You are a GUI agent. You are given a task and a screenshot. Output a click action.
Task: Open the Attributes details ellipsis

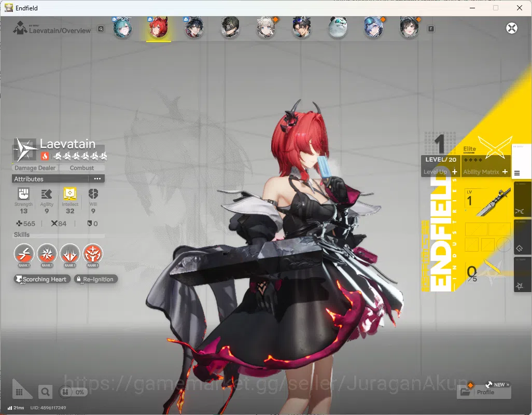[x=97, y=179]
